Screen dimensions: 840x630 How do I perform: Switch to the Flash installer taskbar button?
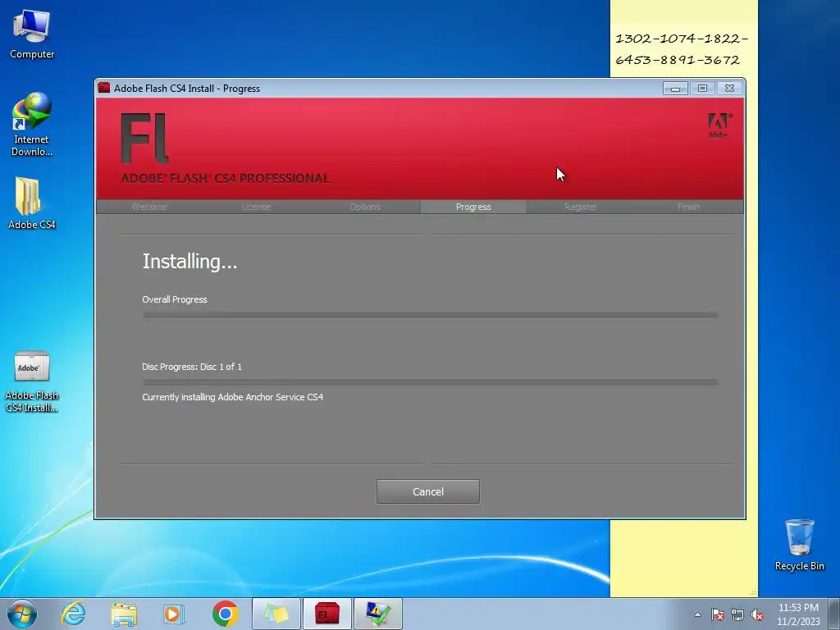(x=326, y=614)
